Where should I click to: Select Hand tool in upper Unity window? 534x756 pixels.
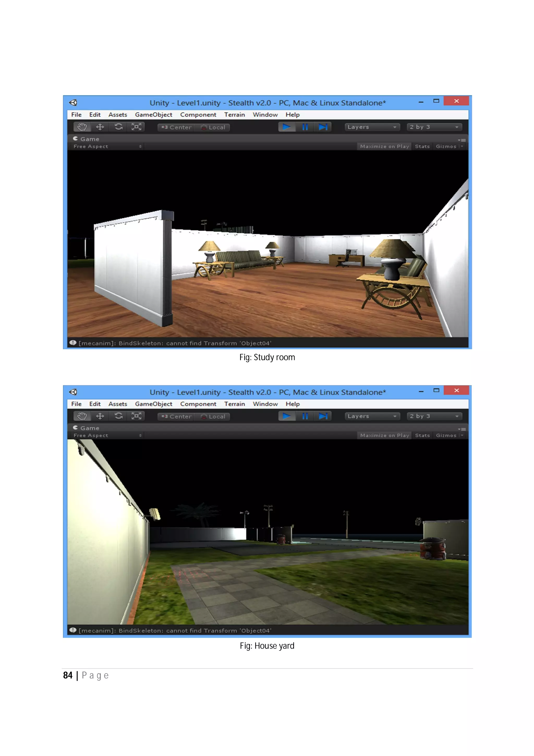pos(82,127)
